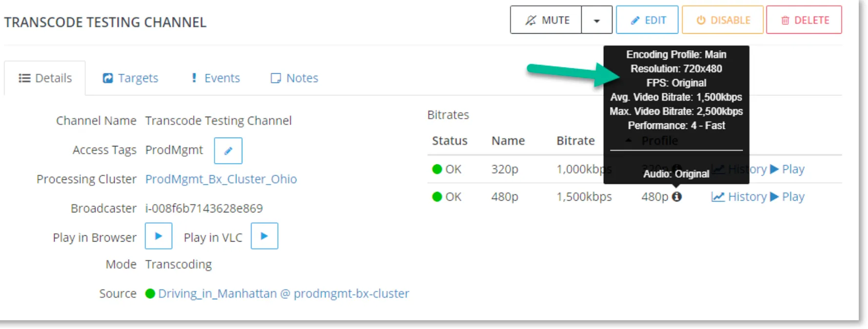
Task: Click the info icon next to 480p profile
Action: [677, 197]
